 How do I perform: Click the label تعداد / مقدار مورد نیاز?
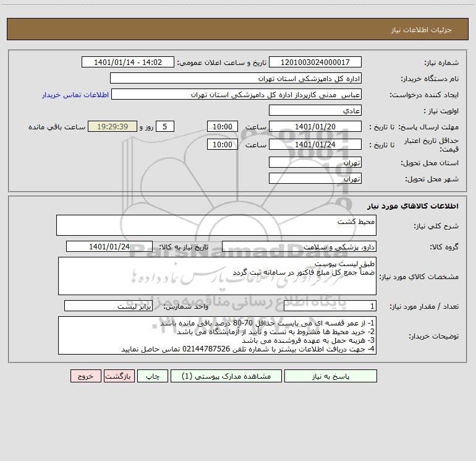point(424,307)
